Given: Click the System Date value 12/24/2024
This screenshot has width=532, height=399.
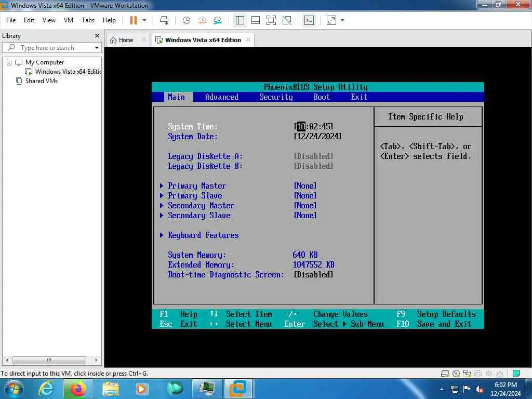Looking at the screenshot, I should [x=317, y=137].
